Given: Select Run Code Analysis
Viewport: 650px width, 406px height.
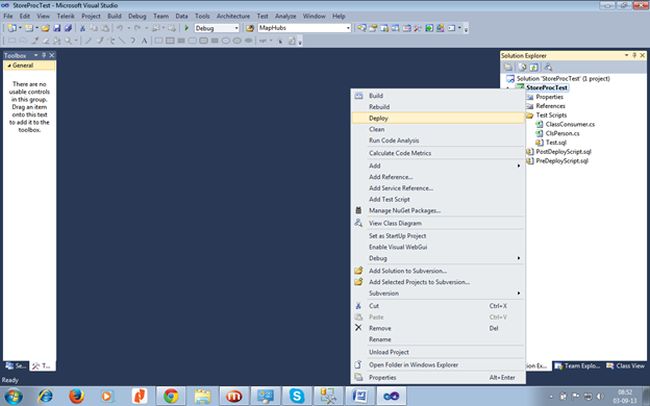Looking at the screenshot, I should (438, 141).
